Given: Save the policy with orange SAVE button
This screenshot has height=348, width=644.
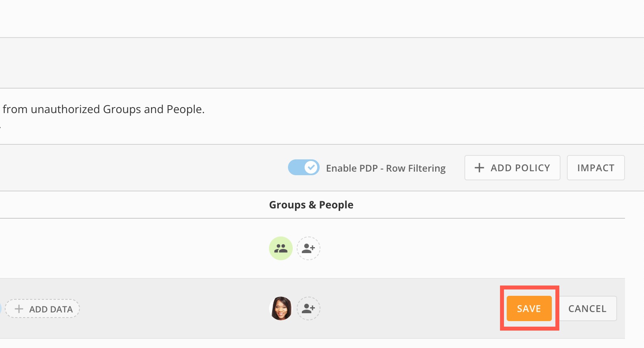Looking at the screenshot, I should (529, 308).
